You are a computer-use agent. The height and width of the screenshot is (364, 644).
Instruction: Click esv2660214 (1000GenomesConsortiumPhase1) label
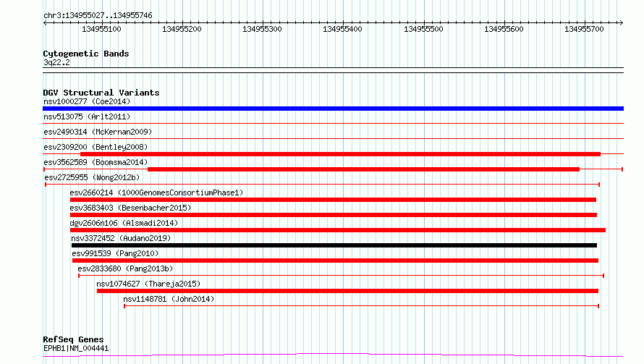[156, 192]
